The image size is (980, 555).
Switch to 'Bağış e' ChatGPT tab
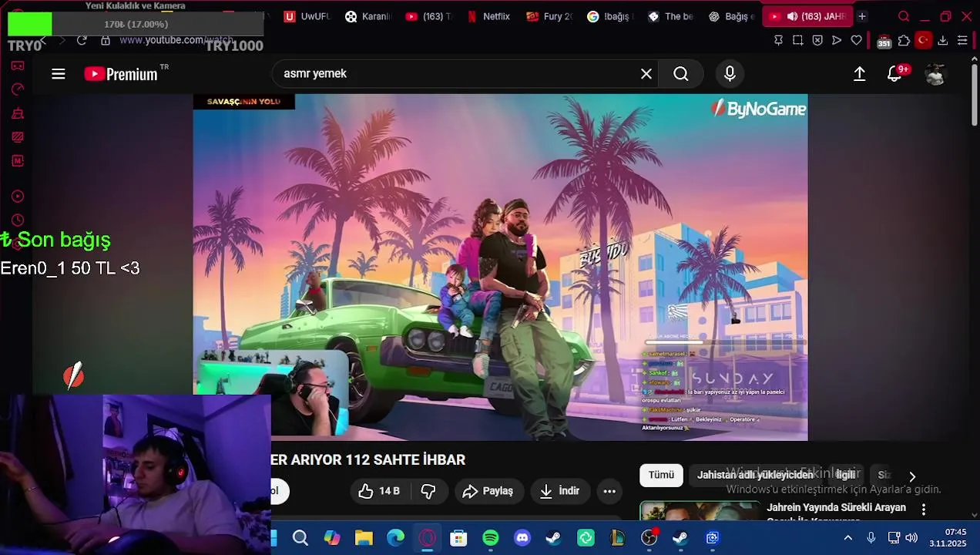click(x=732, y=16)
